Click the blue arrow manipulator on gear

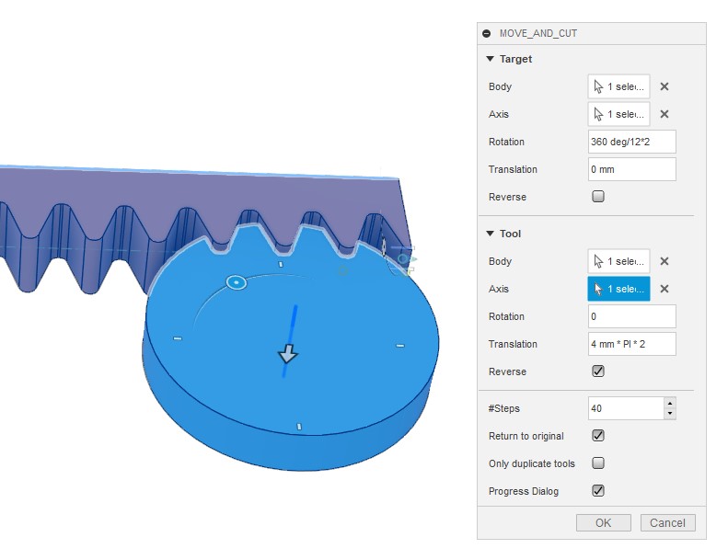(x=288, y=355)
